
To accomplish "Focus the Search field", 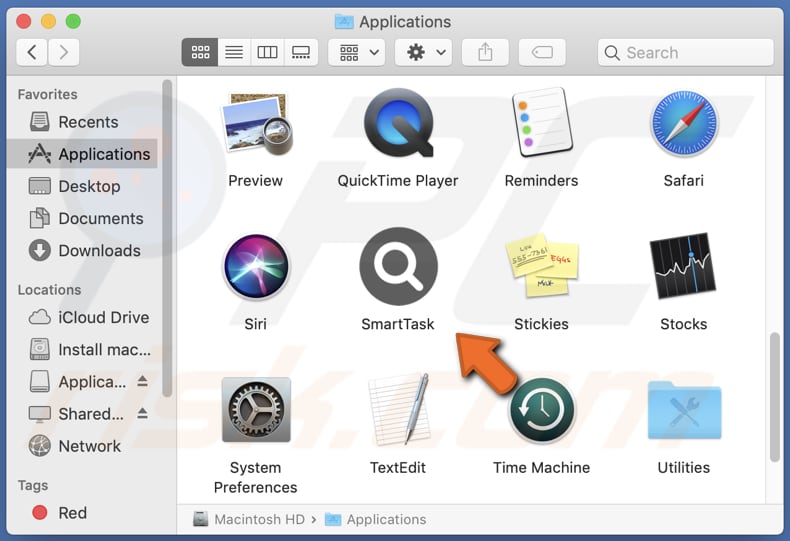I will pyautogui.click(x=685, y=52).
